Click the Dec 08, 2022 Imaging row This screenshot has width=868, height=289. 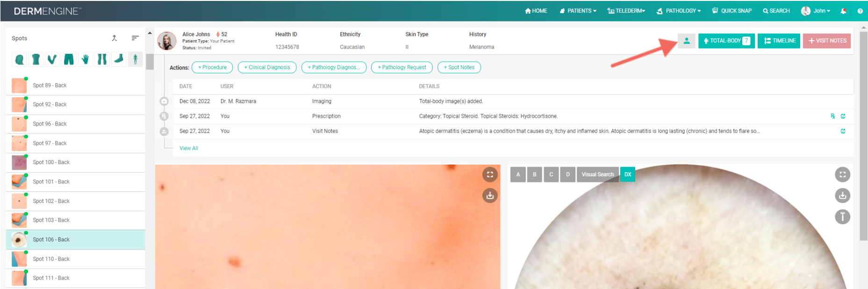[513, 101]
